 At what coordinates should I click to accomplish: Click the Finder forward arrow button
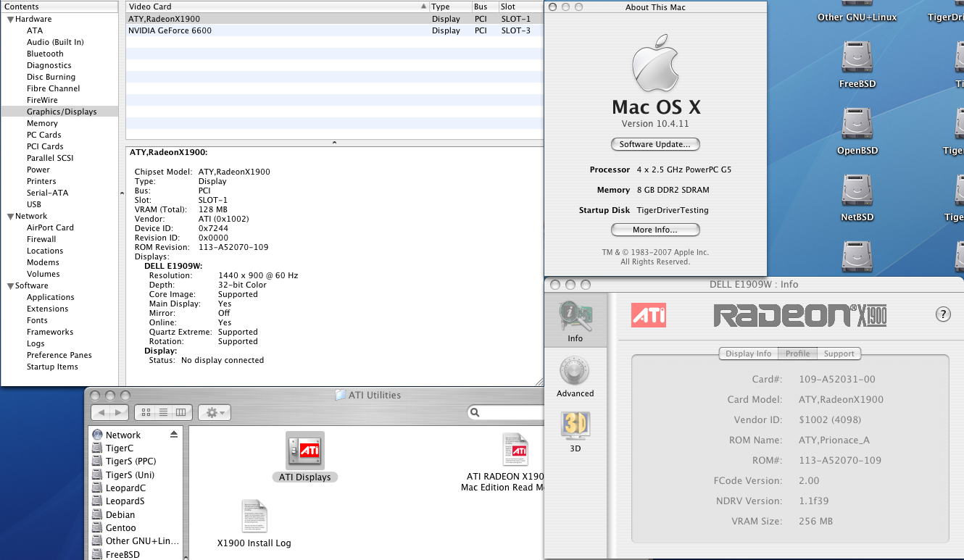click(120, 412)
